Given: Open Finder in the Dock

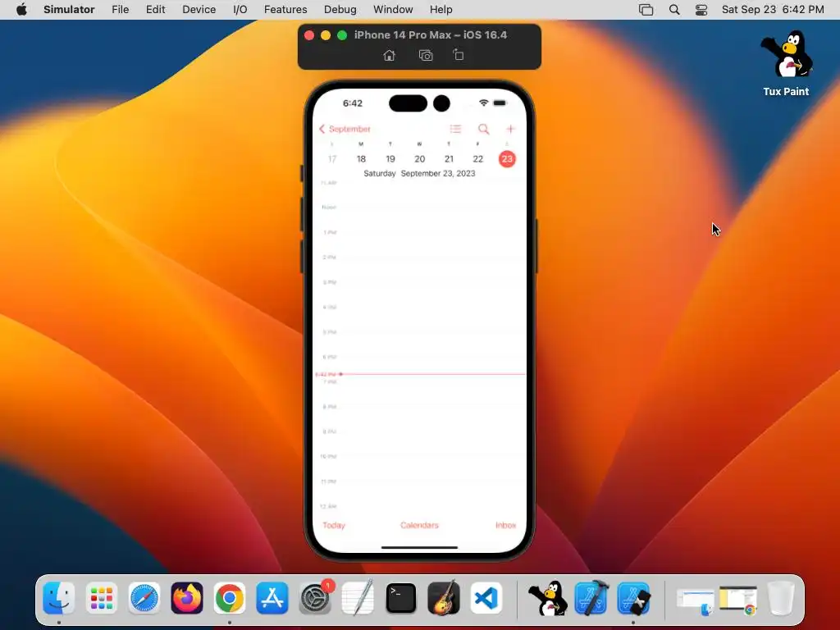Looking at the screenshot, I should (x=59, y=598).
